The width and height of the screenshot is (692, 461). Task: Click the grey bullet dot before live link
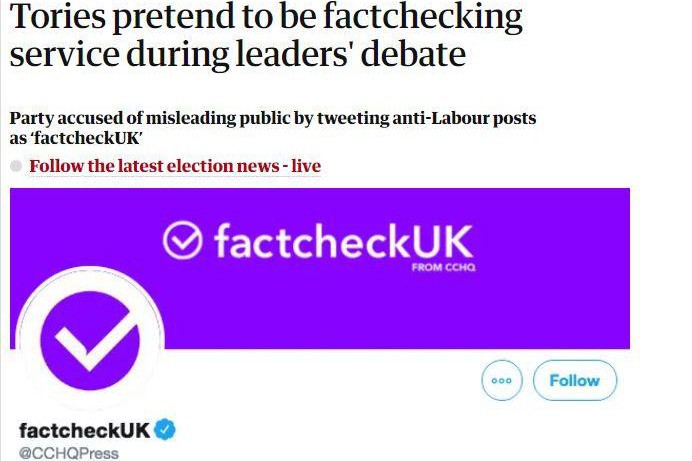tap(16, 166)
